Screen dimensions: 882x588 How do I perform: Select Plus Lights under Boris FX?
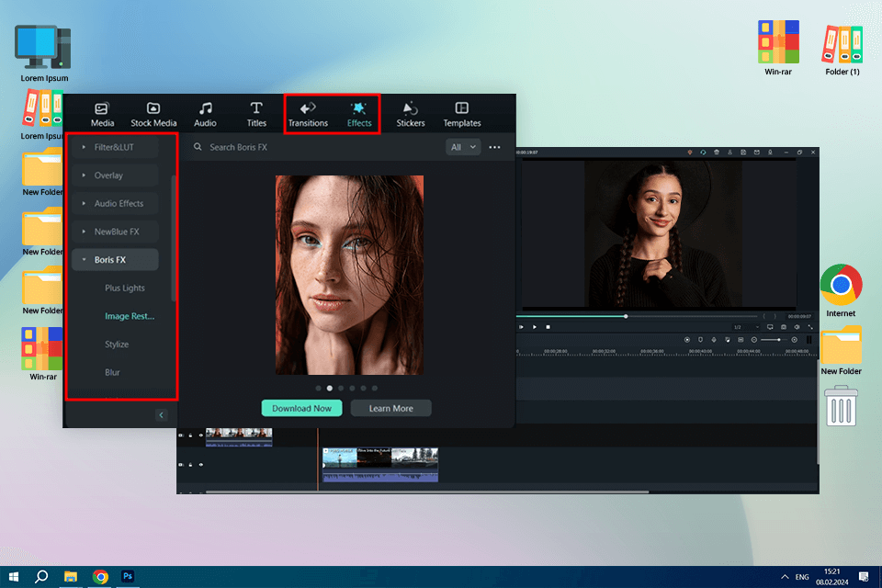click(124, 288)
